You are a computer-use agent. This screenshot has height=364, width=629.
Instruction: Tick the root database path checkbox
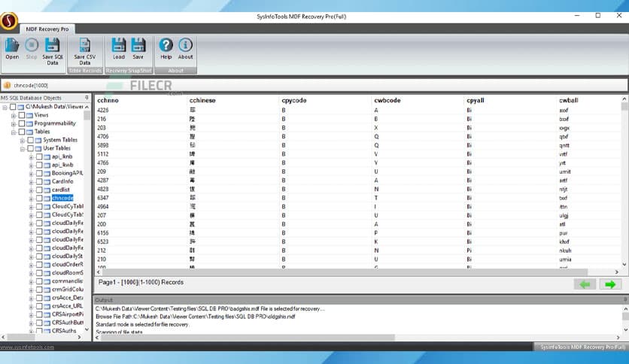coord(13,107)
